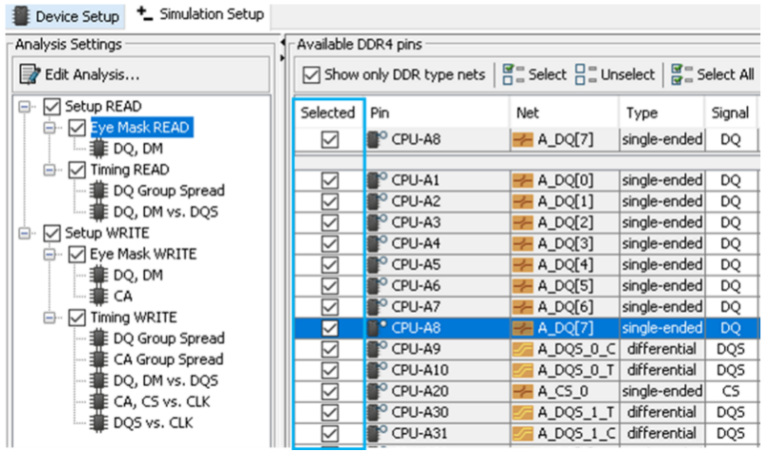Click the pin icon beside CPU-A10
This screenshot has width=768, height=452.
coord(377,370)
